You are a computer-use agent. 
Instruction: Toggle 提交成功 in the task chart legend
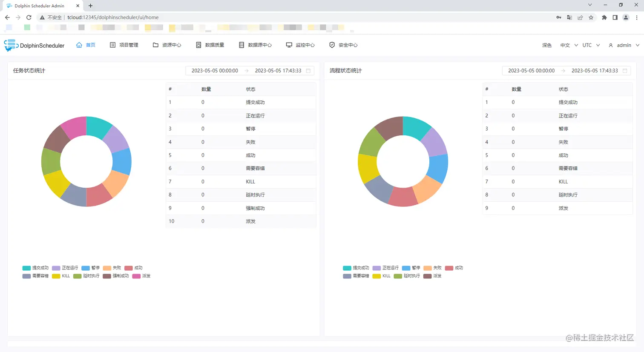35,268
